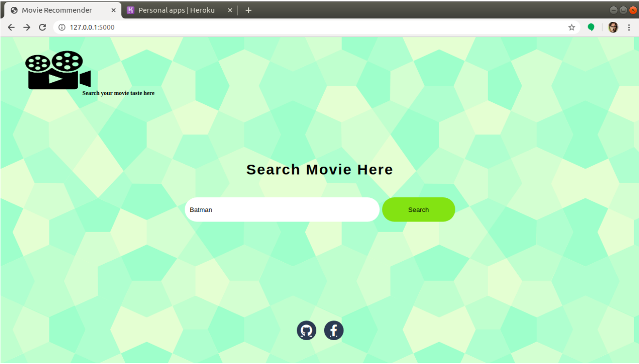
Task: Click inside the Batman search field
Action: click(281, 209)
